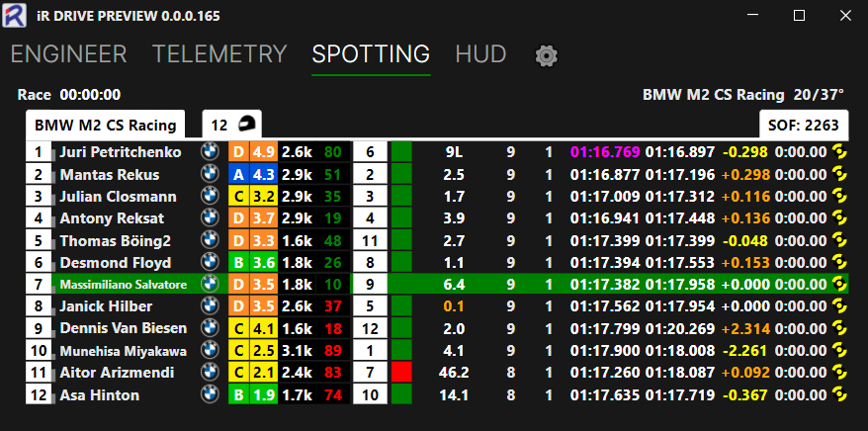Image resolution: width=868 pixels, height=431 pixels.
Task: Maximize the iR Drive window
Action: [x=800, y=16]
